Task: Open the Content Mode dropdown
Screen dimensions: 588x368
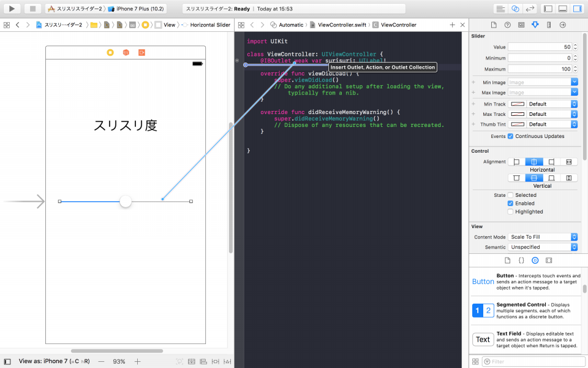Action: tap(543, 237)
